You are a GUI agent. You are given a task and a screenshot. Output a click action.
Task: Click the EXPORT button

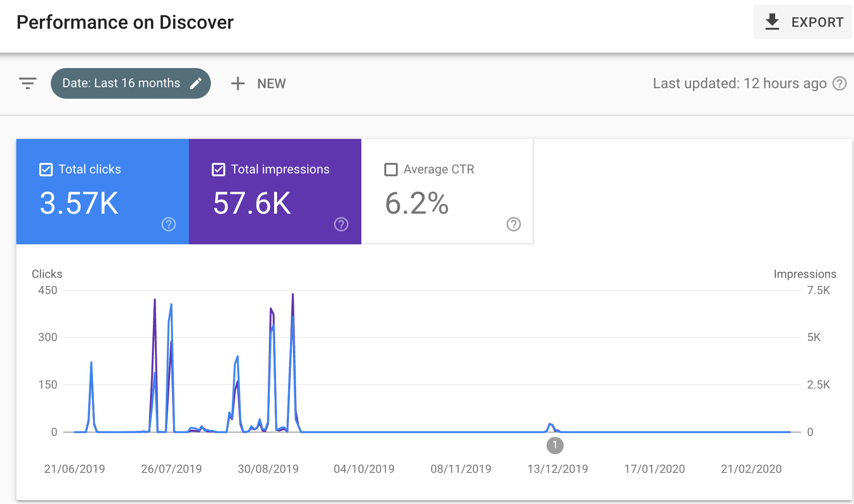802,22
